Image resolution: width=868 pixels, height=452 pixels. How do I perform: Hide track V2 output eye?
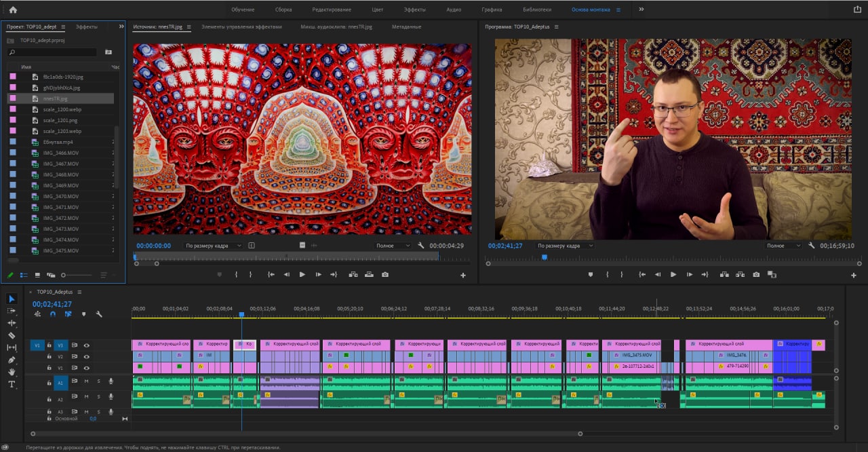click(87, 356)
